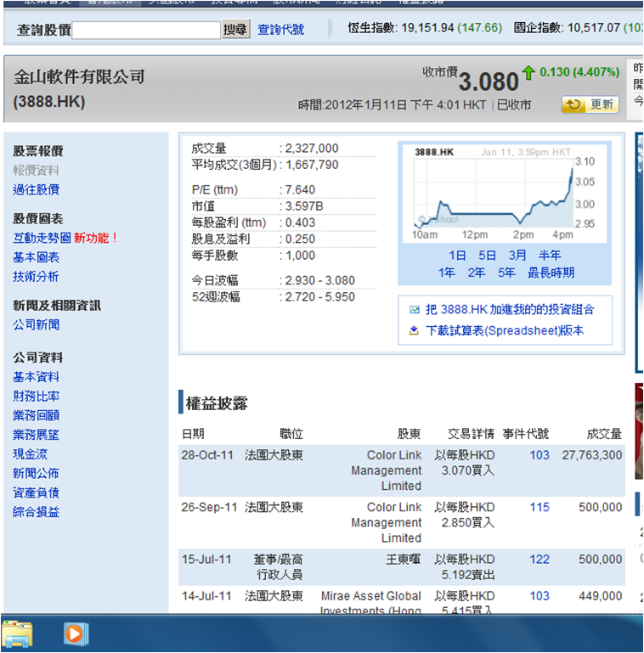
Task: Select the 半年 chart range
Action: click(550, 256)
